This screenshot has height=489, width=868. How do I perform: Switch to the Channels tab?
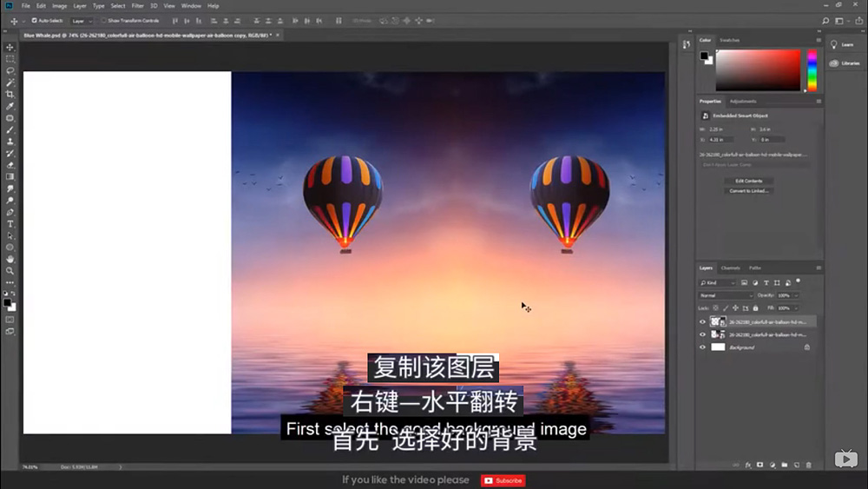click(x=730, y=268)
